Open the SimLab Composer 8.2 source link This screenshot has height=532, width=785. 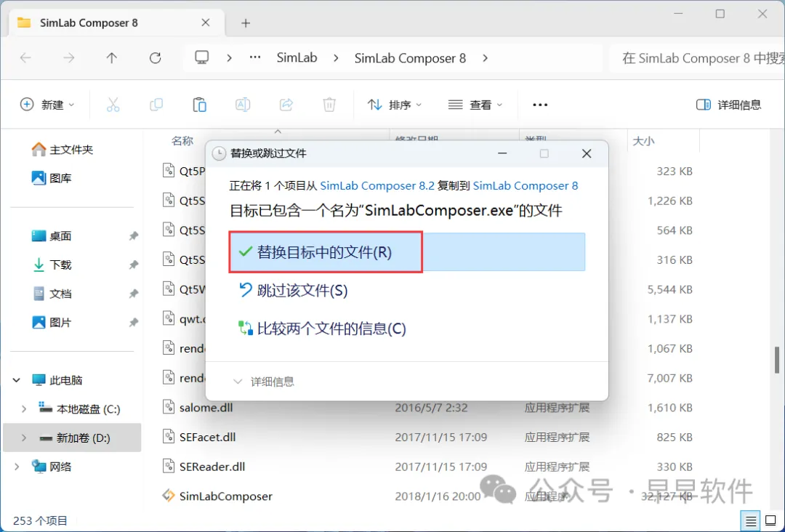pos(377,185)
